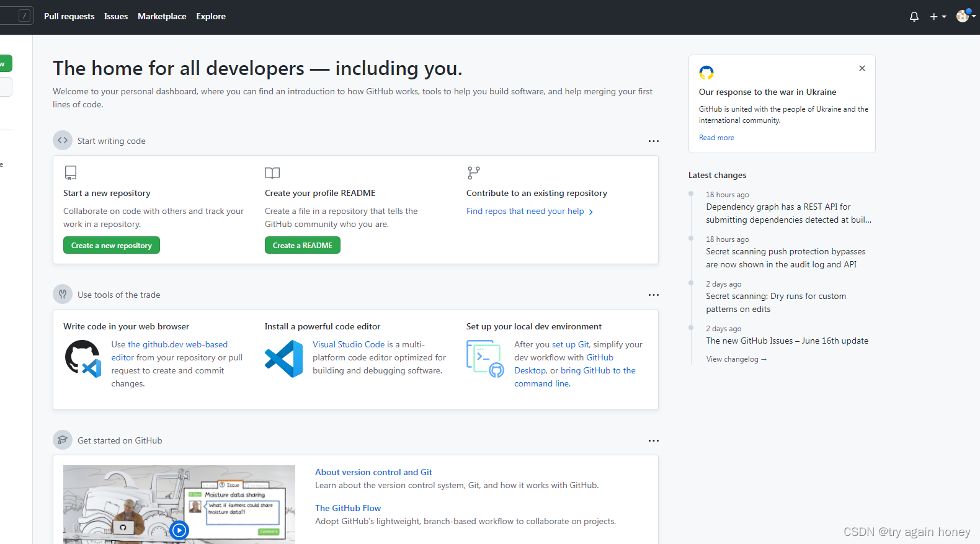Open the github.dev web-based editor link
The width and height of the screenshot is (980, 544).
[x=169, y=351]
